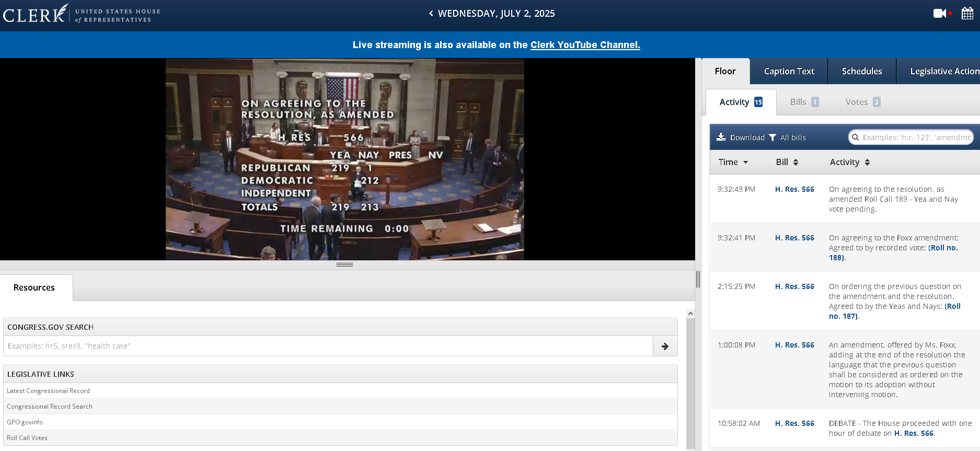The height and width of the screenshot is (451, 980).
Task: Open GPO govinfo link
Action: (25, 422)
